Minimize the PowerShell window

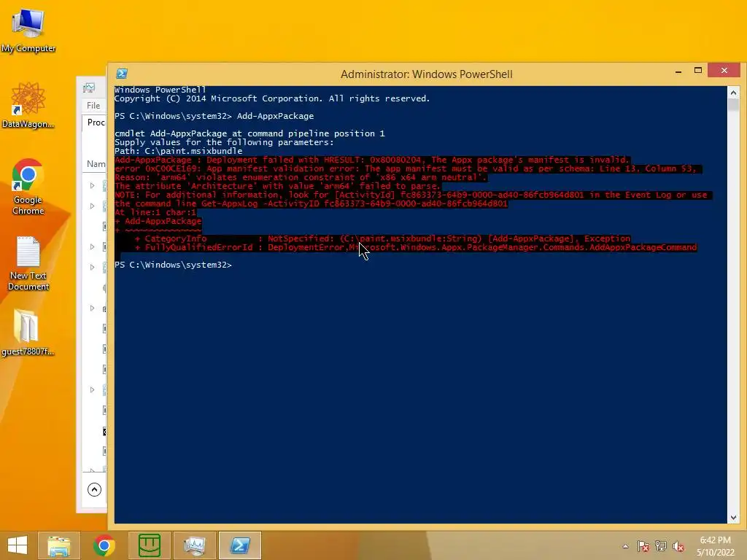click(x=678, y=71)
